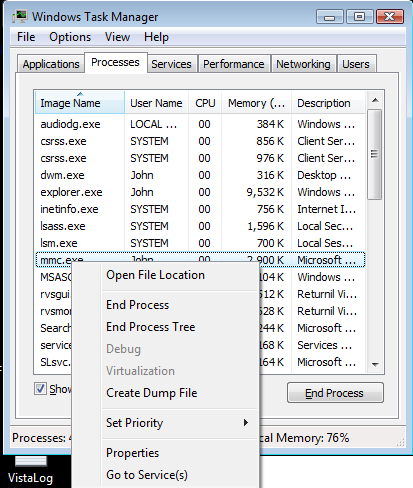The image size is (413, 488).
Task: Select the lsm.exe process
Action: coord(200,243)
